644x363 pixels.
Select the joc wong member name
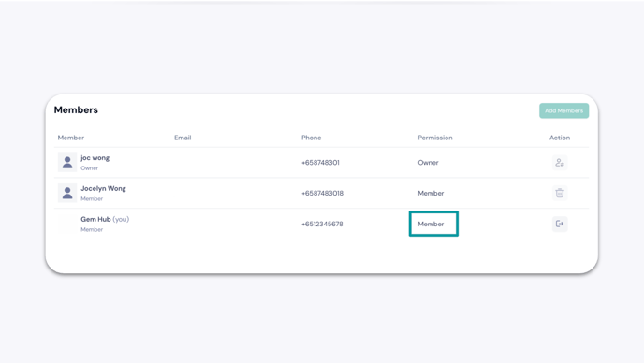(x=95, y=158)
